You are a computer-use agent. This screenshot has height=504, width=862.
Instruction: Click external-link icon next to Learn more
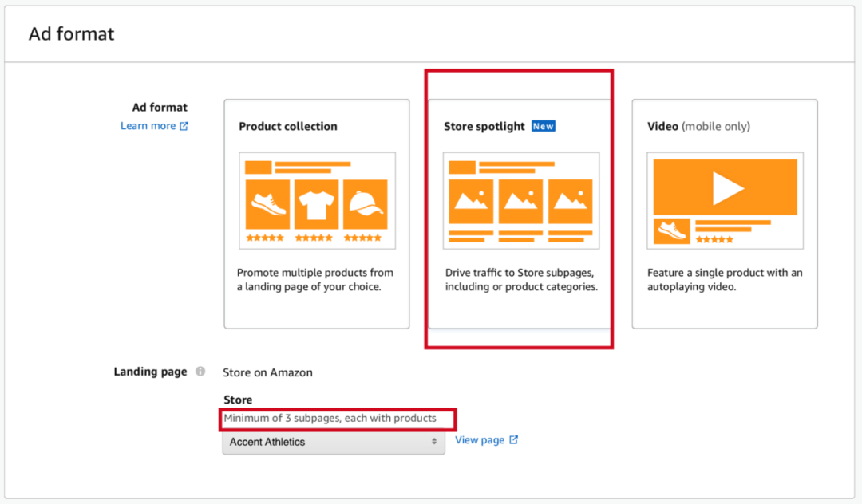pos(184,126)
